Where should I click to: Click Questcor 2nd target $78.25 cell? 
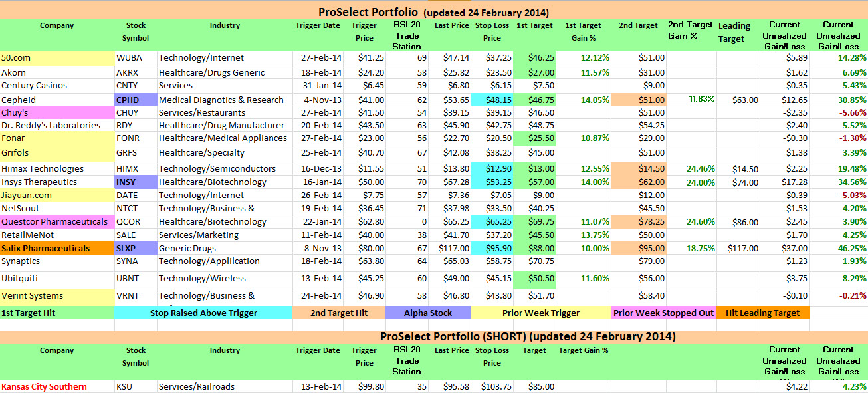tap(639, 221)
